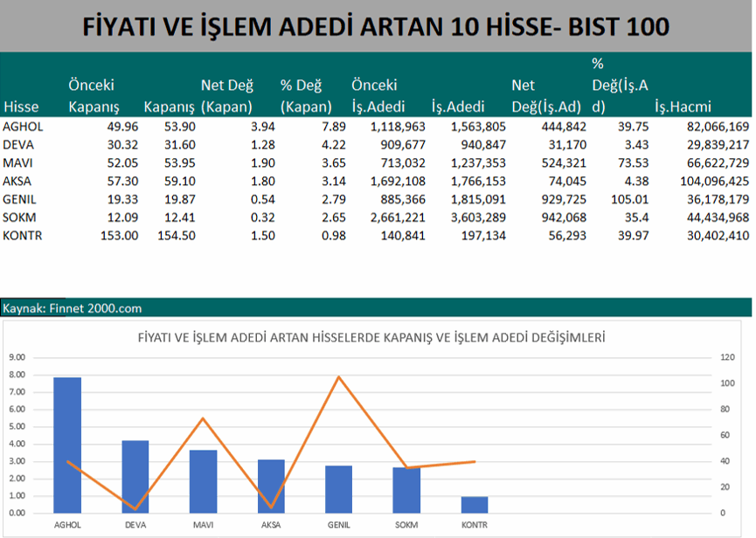This screenshot has width=756, height=538.
Task: Select cell value 104,096,425
Action: pyautogui.click(x=715, y=182)
